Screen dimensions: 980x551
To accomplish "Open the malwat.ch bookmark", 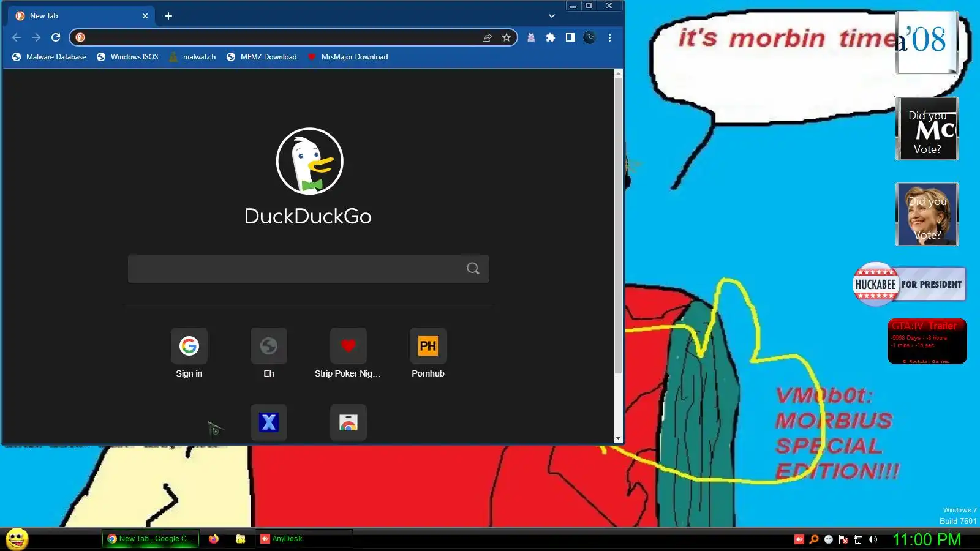I will click(192, 57).
